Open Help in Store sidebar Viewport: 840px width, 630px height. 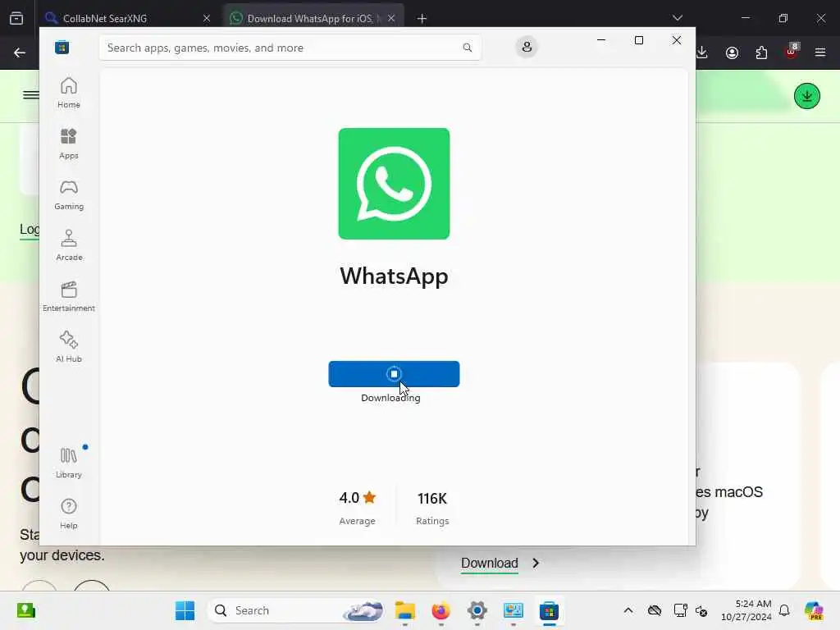pyautogui.click(x=69, y=514)
